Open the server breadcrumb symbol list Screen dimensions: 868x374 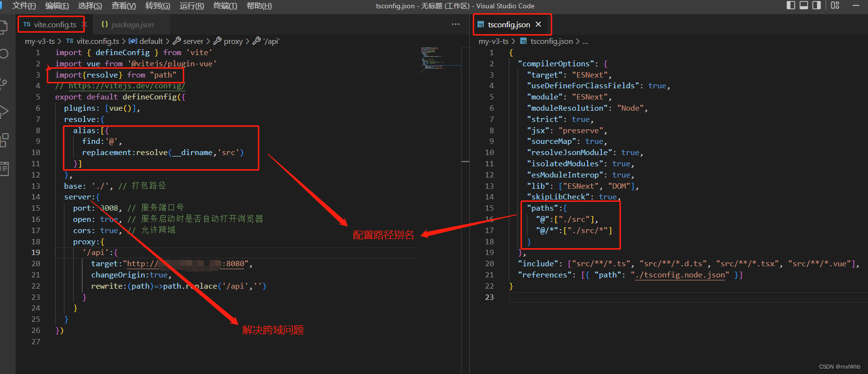pyautogui.click(x=193, y=41)
